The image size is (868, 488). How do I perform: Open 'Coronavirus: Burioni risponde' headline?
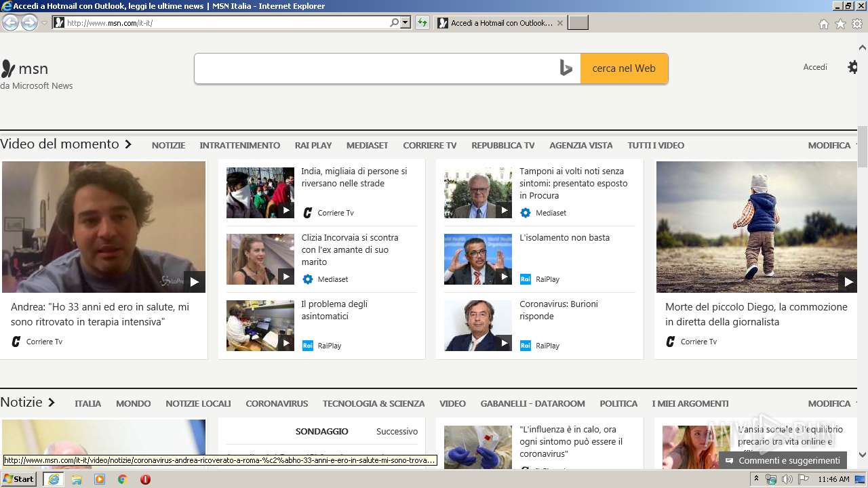559,310
